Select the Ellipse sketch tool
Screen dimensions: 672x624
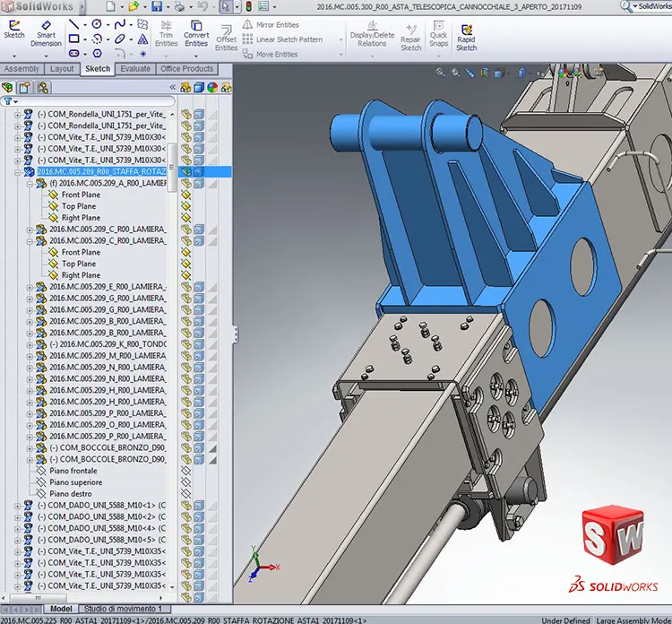click(119, 39)
